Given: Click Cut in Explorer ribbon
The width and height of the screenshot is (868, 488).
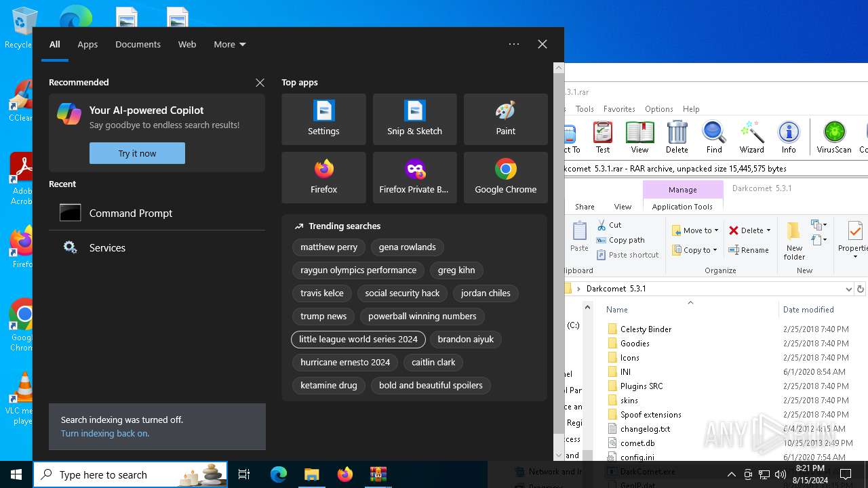Looking at the screenshot, I should pos(609,224).
